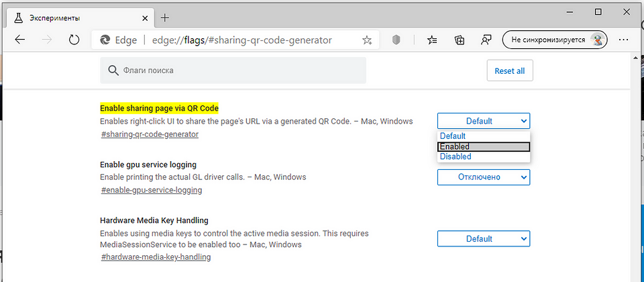Choose Default in the open dropdown list
The height and width of the screenshot is (282, 644).
484,136
